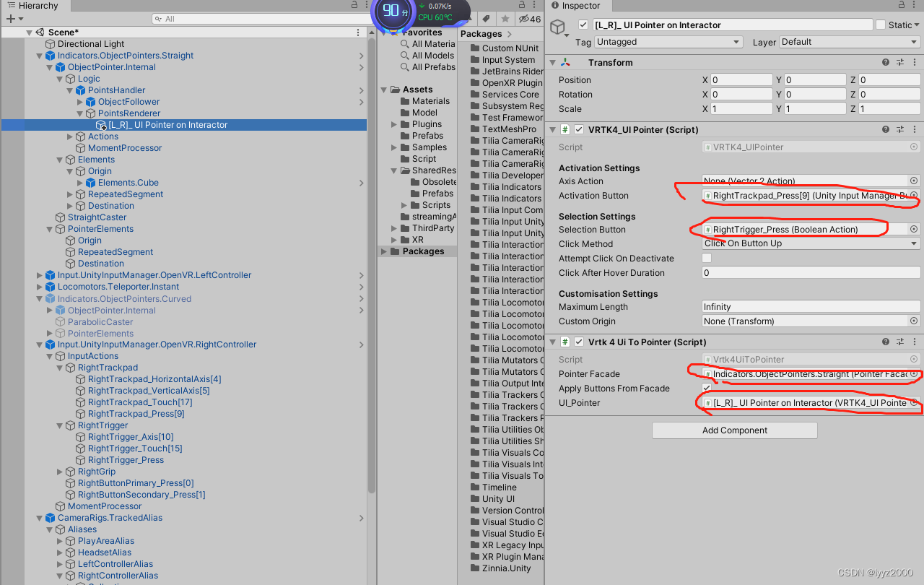Open object picker for UI_Pointer field
The width and height of the screenshot is (924, 585).
pyautogui.click(x=914, y=403)
